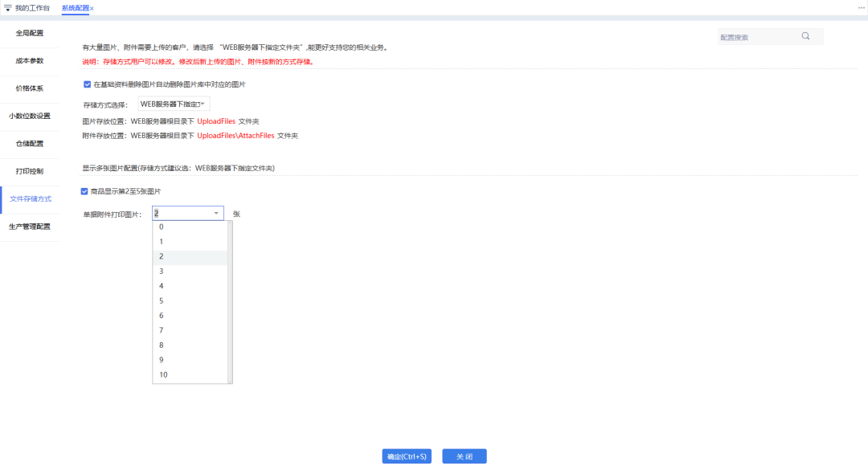Open 仓储配置 section

pos(30,144)
